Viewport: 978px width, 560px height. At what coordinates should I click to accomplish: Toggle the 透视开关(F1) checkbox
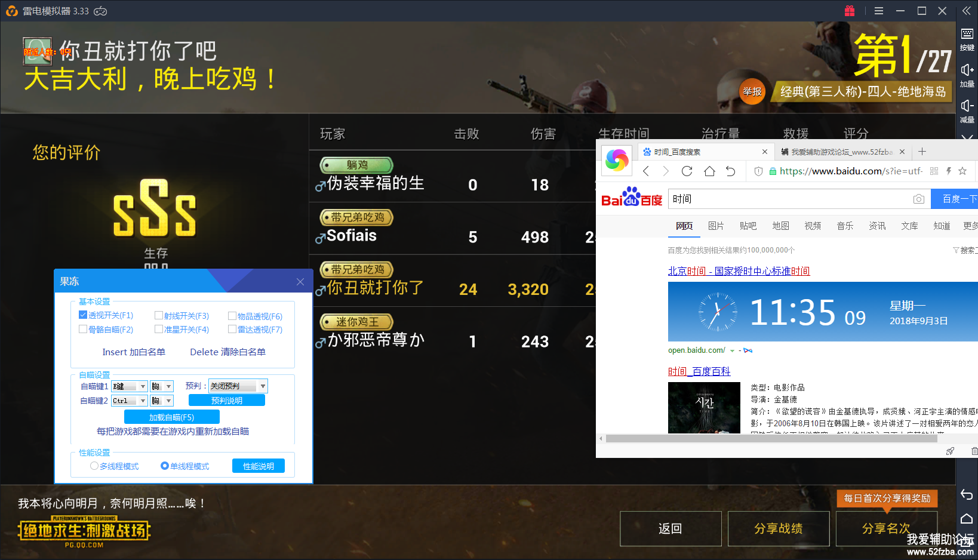pyautogui.click(x=84, y=315)
